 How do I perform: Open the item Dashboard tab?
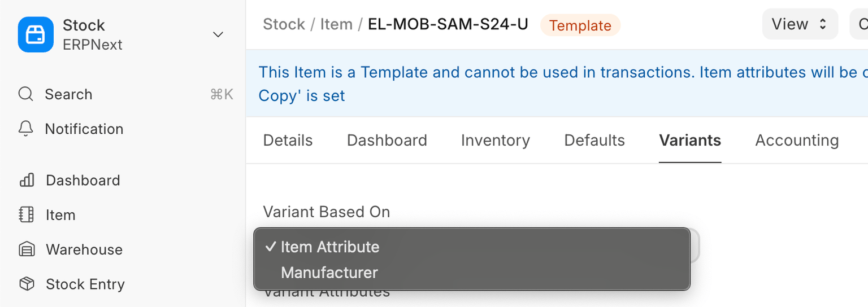coord(387,141)
